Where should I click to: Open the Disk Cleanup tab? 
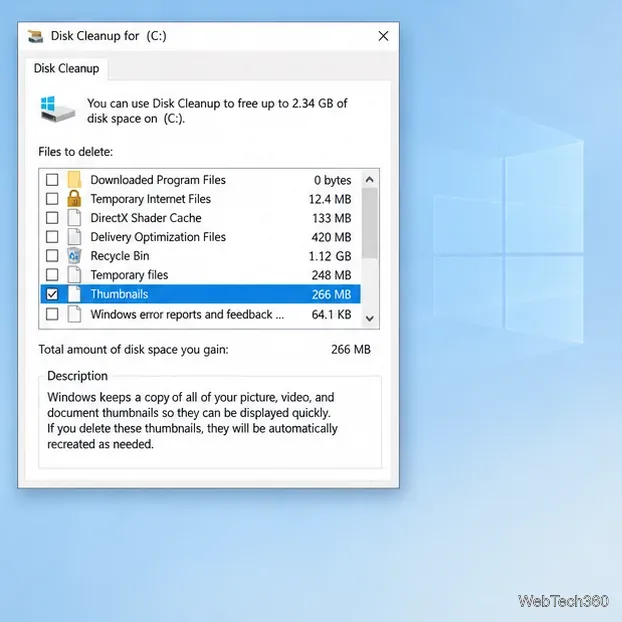pyautogui.click(x=66, y=69)
